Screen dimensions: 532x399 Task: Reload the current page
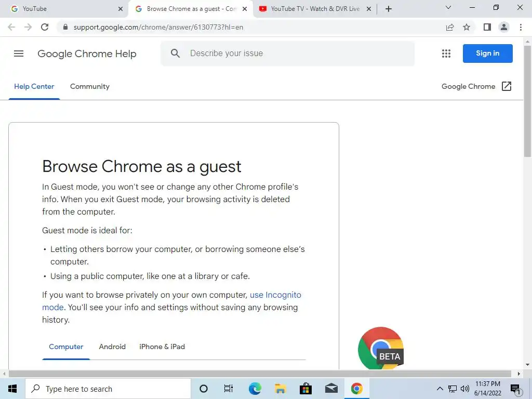coord(45,27)
